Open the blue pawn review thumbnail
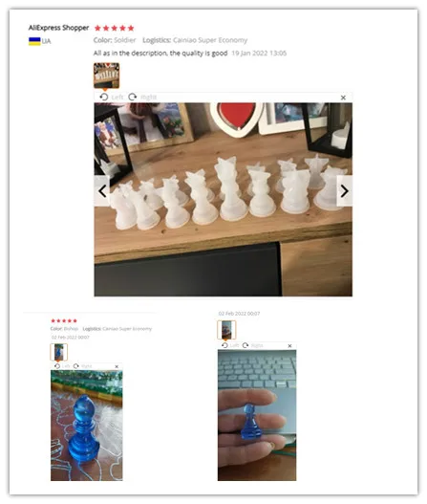427x504 pixels. pos(226,330)
